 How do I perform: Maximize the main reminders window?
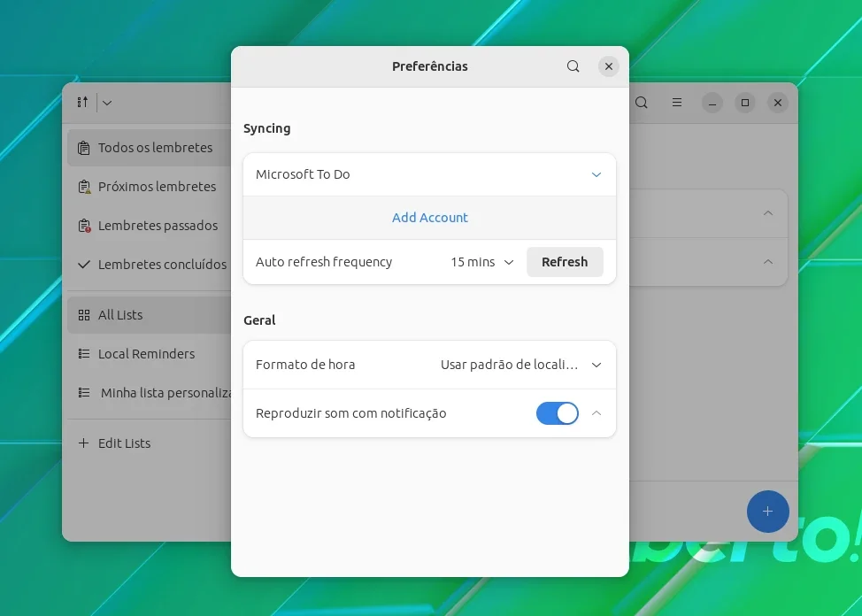pos(745,103)
